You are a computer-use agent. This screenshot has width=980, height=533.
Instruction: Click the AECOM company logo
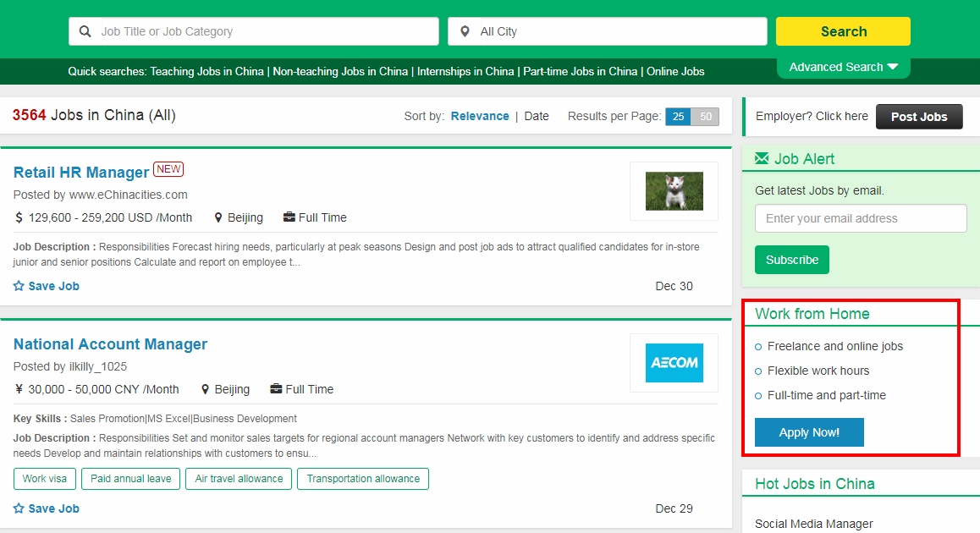point(674,363)
